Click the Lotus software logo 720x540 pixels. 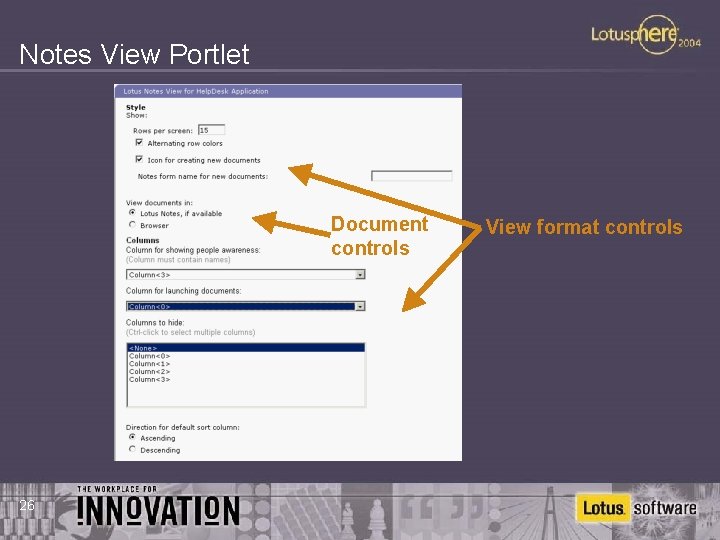(x=636, y=508)
